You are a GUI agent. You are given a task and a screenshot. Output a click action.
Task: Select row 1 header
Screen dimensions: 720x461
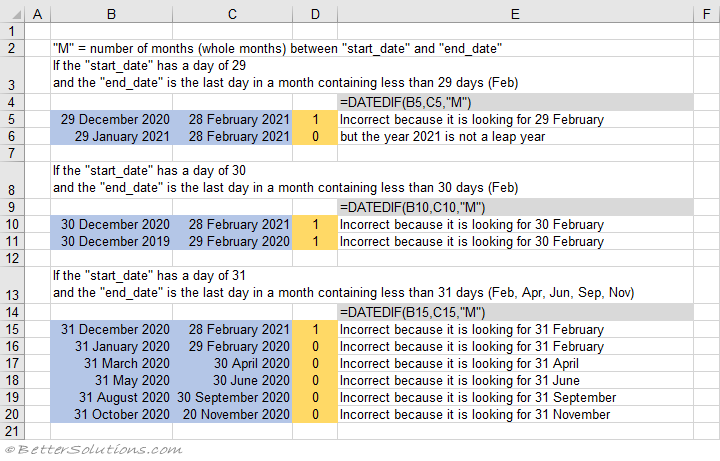(x=12, y=31)
